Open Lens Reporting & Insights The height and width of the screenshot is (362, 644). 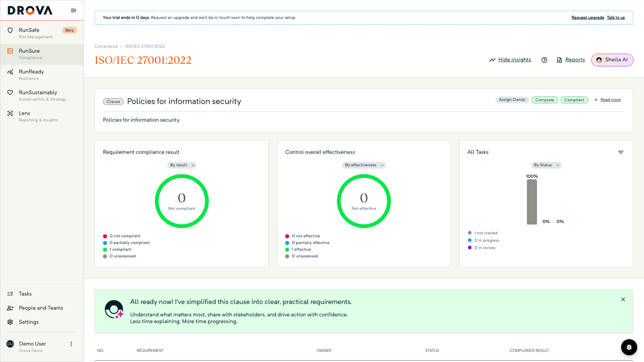coord(42,116)
